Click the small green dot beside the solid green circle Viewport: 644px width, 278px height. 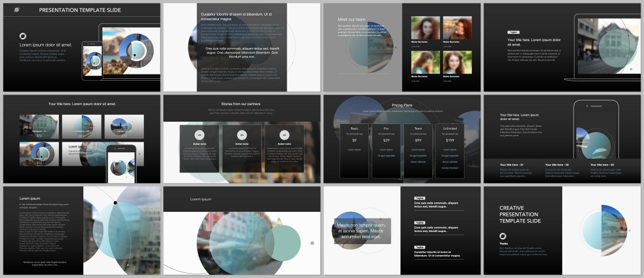312,243
